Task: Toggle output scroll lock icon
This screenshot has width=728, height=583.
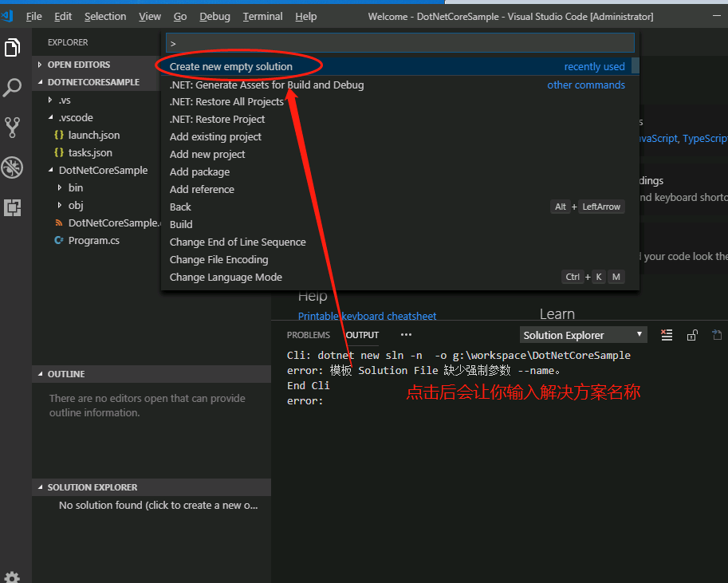Action: [692, 335]
